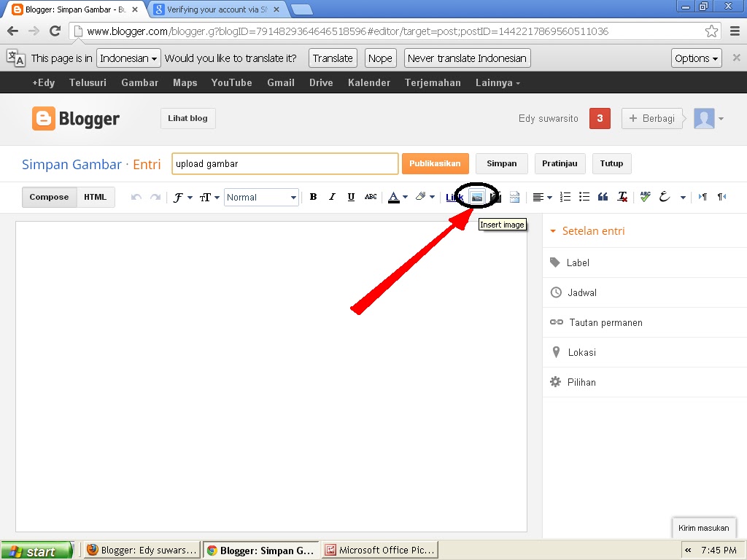Click the Berbagi share button
The width and height of the screenshot is (747, 560).
point(651,119)
